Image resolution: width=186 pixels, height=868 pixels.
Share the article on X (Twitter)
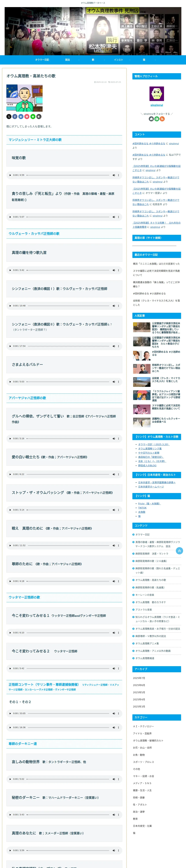tap(9, 117)
